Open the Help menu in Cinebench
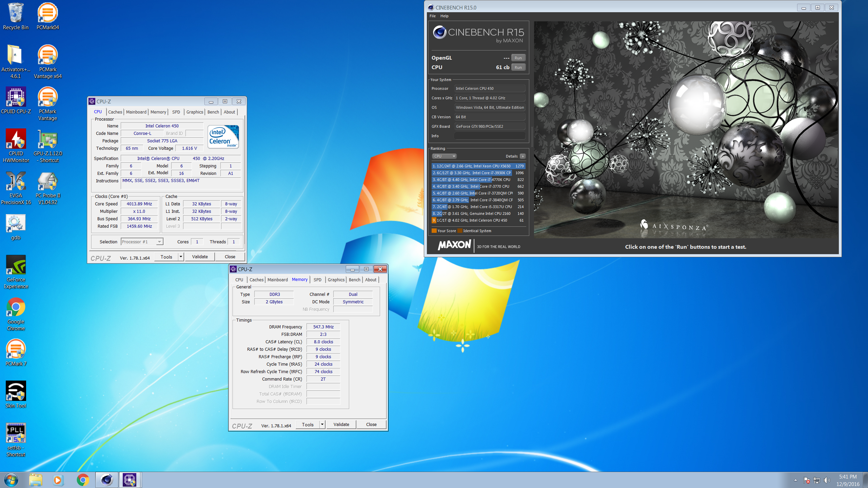 [x=445, y=16]
